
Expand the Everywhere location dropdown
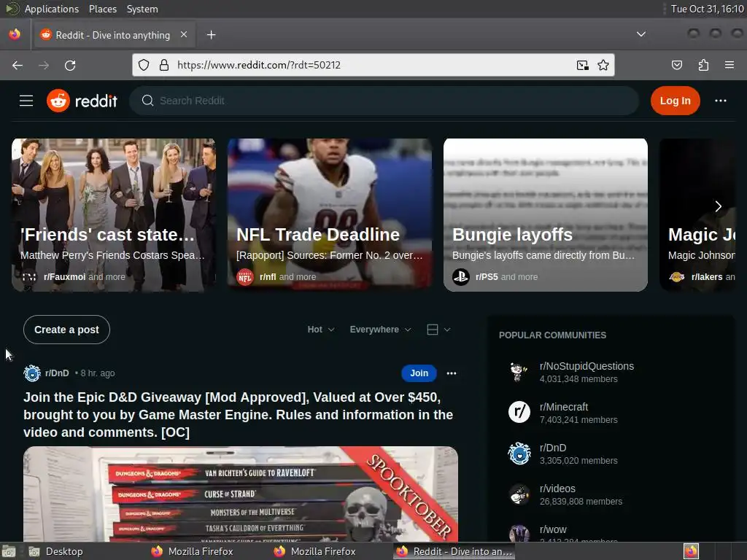tap(380, 330)
